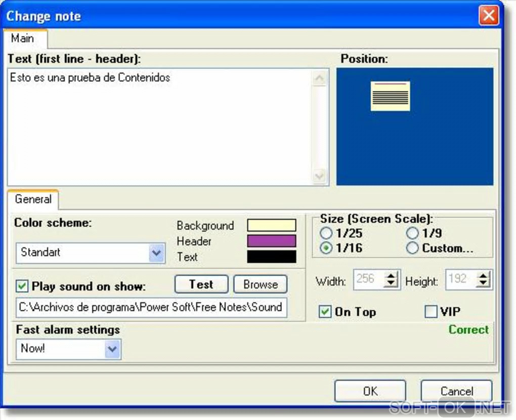This screenshot has height=420, width=516.
Task: Click the Width spinner up arrow
Action: (x=391, y=276)
